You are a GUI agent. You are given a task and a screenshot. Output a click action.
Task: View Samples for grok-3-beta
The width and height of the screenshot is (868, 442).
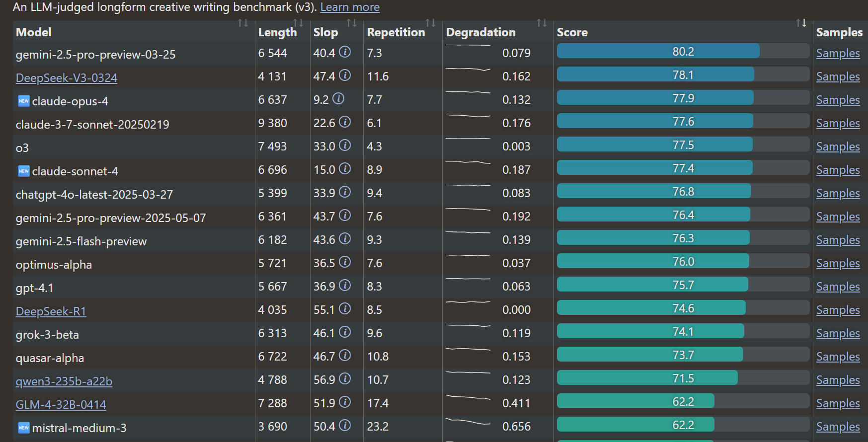coord(838,333)
